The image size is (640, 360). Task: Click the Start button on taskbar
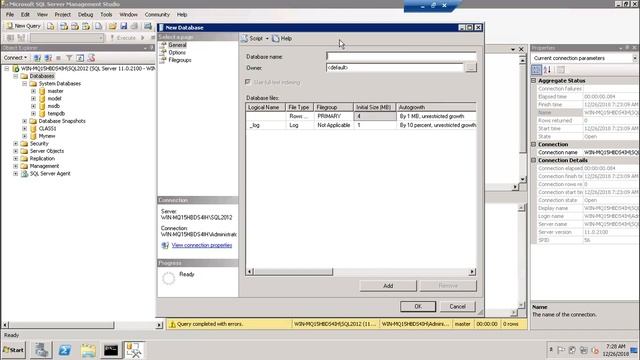13,350
